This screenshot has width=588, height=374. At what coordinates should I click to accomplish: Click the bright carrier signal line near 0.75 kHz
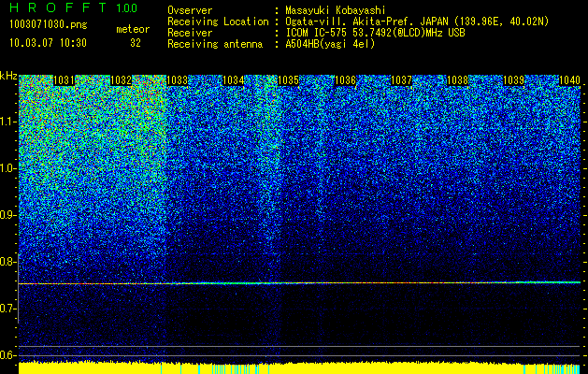(299, 283)
